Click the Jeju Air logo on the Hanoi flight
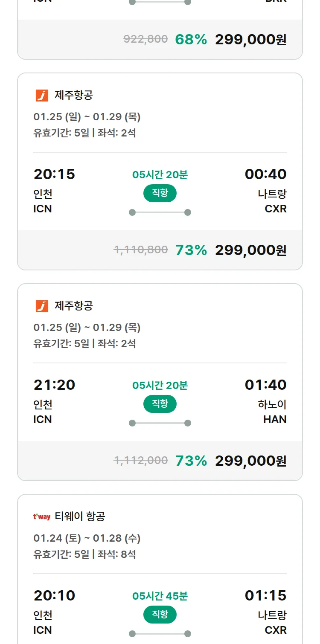Image resolution: width=320 pixels, height=644 pixels. [x=42, y=306]
